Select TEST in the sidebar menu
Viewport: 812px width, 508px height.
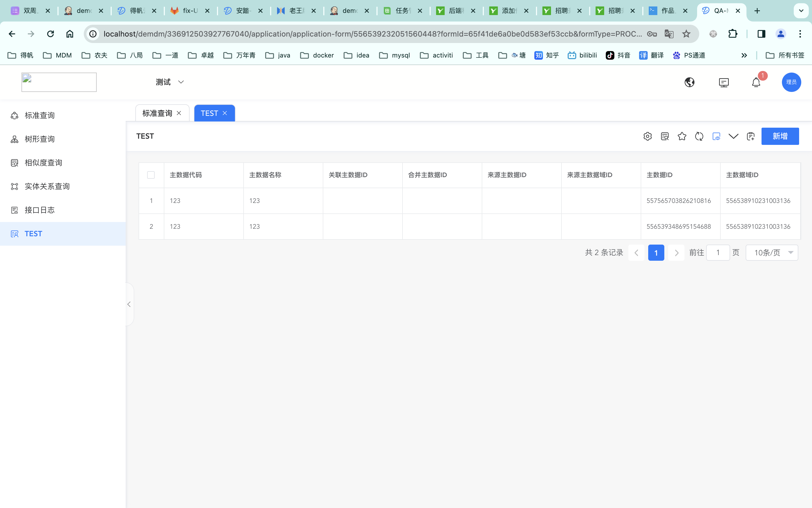(63, 234)
